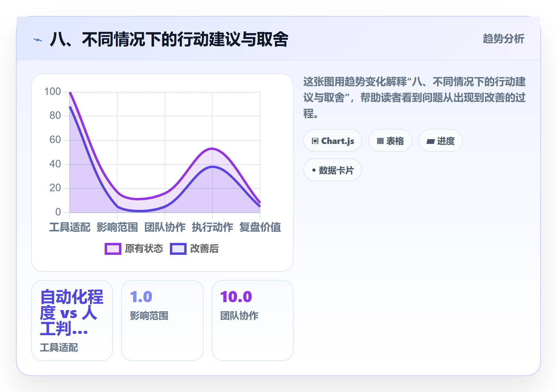The width and height of the screenshot is (557, 392).
Task: Click the purple curve peak above 执行动作
Action: pos(212,149)
